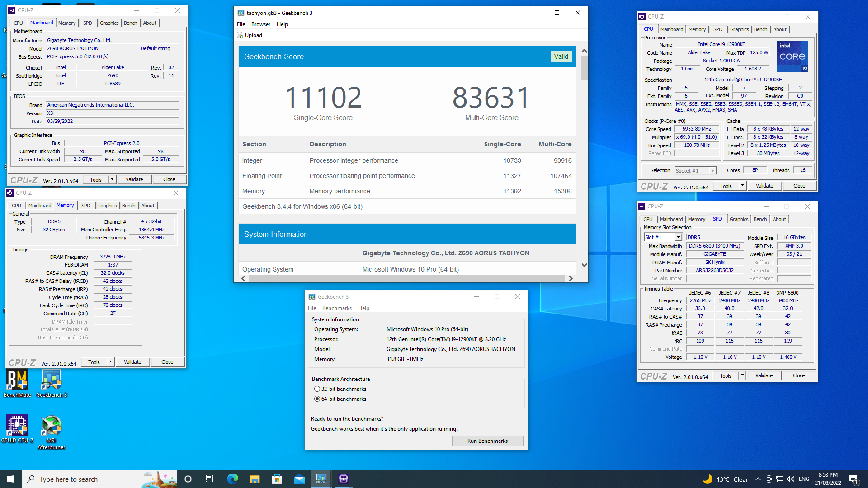Switch to Bench tab in Memory CPU-Z window
The image size is (868, 488).
tap(129, 206)
